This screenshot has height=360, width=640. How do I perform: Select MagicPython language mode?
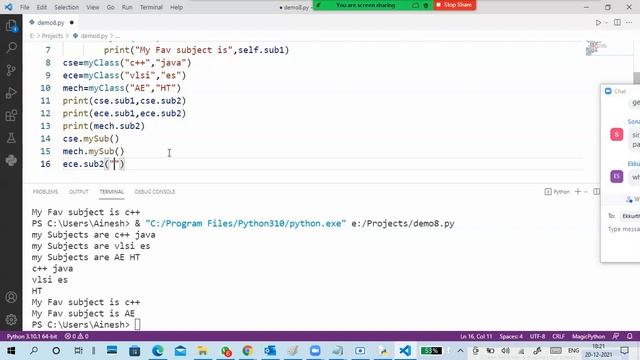click(x=588, y=336)
